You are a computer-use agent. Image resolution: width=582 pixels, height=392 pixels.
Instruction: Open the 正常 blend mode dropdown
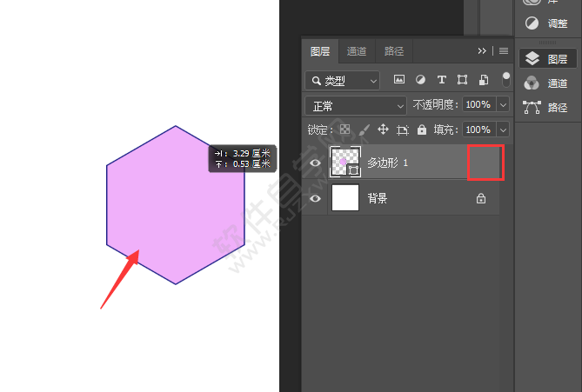pos(357,105)
